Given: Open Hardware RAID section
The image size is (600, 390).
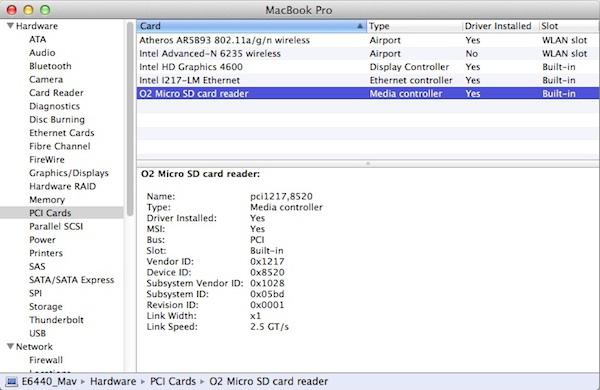Looking at the screenshot, I should [62, 186].
